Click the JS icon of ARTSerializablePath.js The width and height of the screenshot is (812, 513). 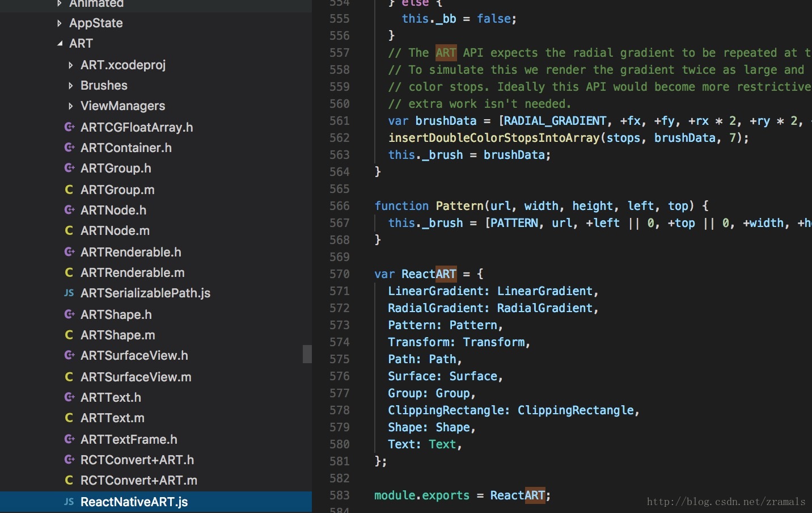(69, 293)
